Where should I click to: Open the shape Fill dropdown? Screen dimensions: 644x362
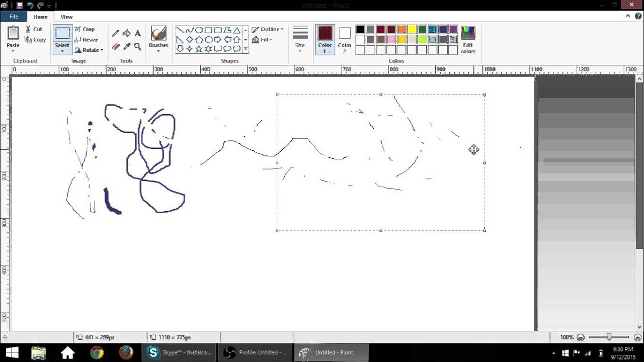point(262,39)
